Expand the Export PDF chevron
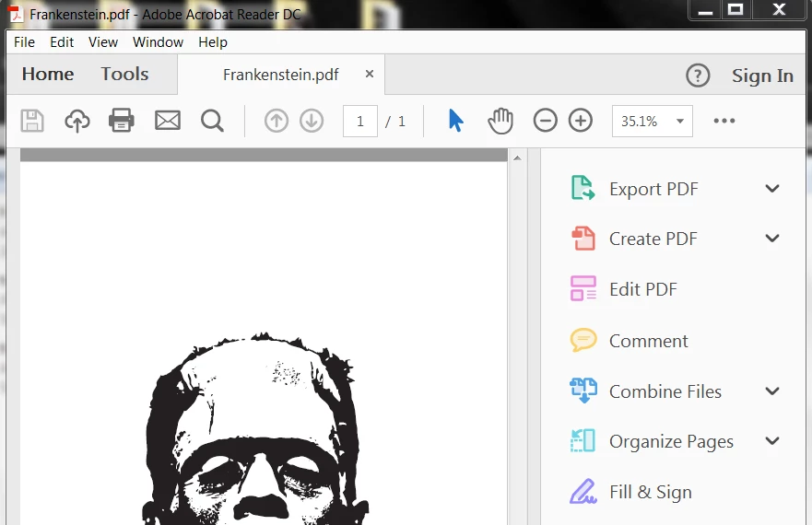Screen dimensions: 812x525 (772, 189)
